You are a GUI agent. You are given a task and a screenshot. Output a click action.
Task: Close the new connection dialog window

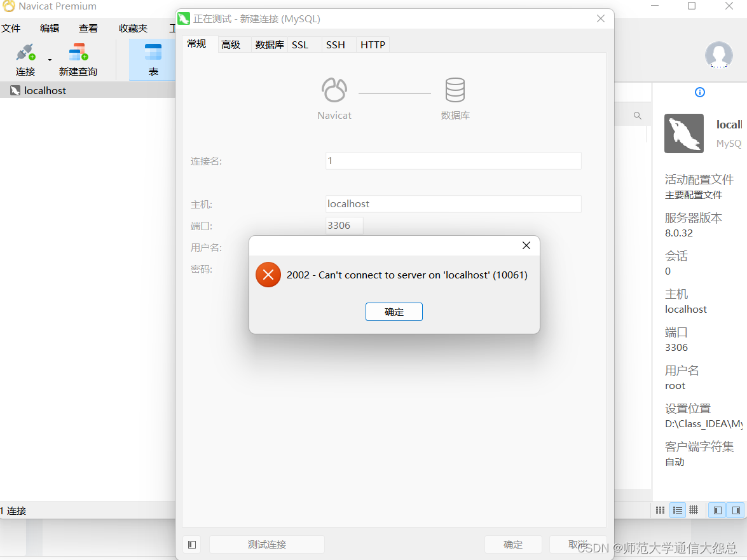[x=601, y=18]
